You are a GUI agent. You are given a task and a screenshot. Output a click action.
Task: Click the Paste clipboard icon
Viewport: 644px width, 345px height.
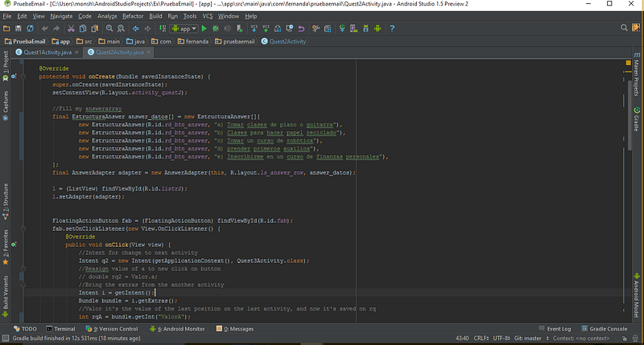pos(94,28)
